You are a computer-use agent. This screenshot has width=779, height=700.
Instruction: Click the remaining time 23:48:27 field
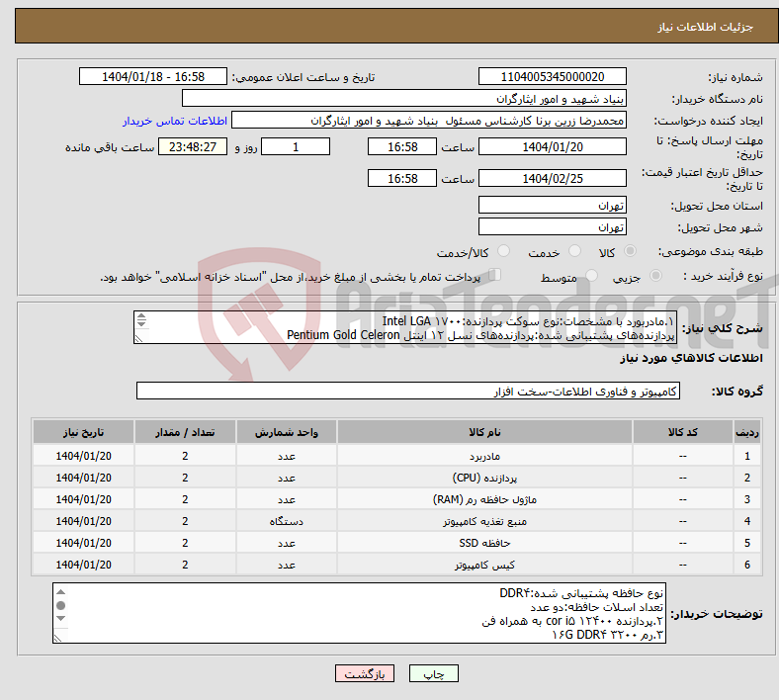pos(192,146)
